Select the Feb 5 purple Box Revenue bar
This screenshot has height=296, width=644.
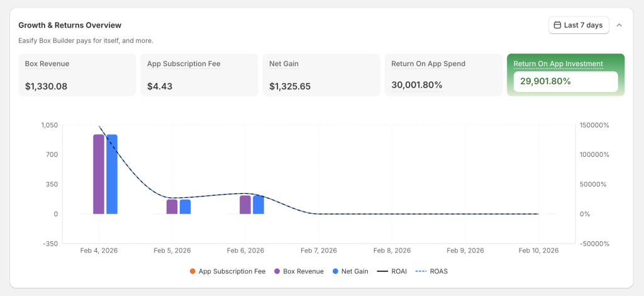(x=172, y=207)
